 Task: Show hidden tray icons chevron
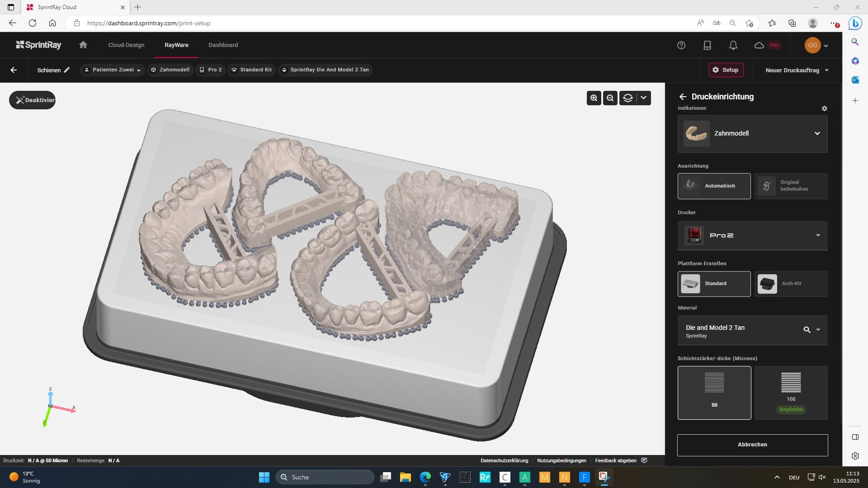(777, 477)
